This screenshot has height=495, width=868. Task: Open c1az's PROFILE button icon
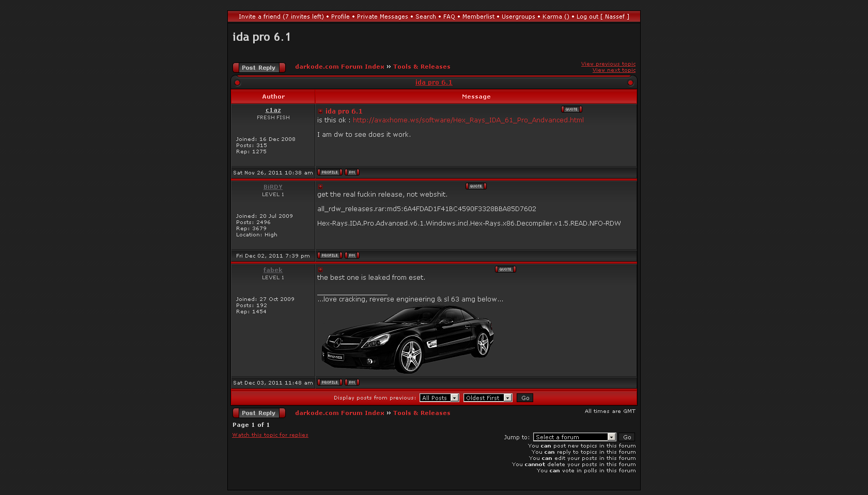click(330, 172)
